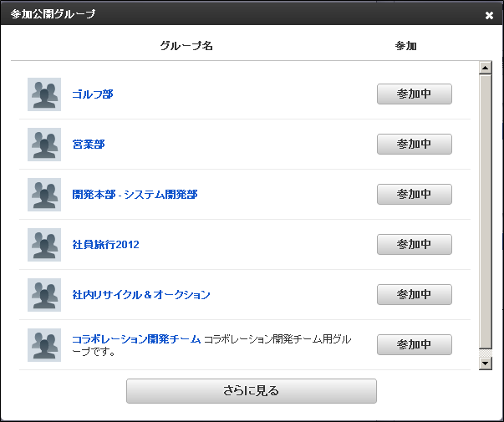Toggle 参加中 button for 社員旅行2012
504x422 pixels.
415,244
